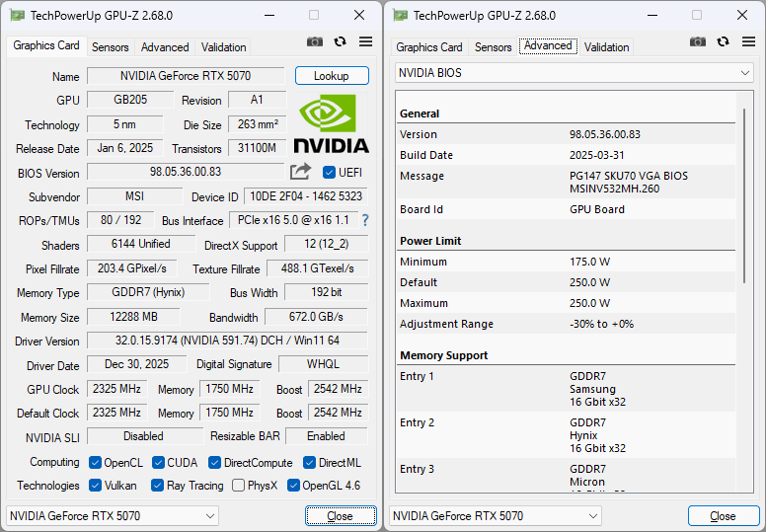Screen dimensions: 766x532
Task: Click the refresh icon in left window
Action: tap(340, 42)
